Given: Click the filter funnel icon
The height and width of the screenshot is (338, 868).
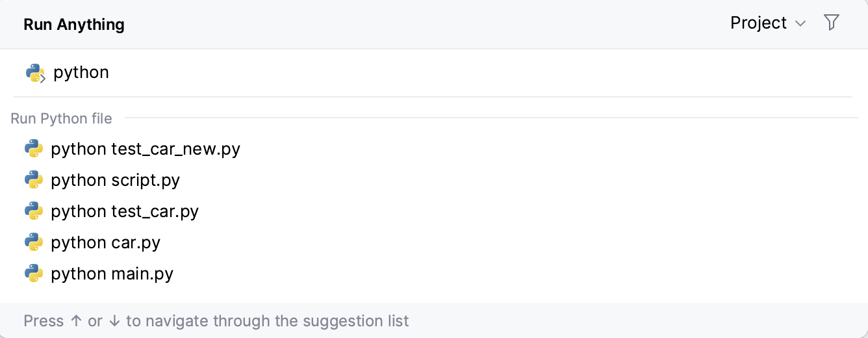Looking at the screenshot, I should [x=831, y=23].
